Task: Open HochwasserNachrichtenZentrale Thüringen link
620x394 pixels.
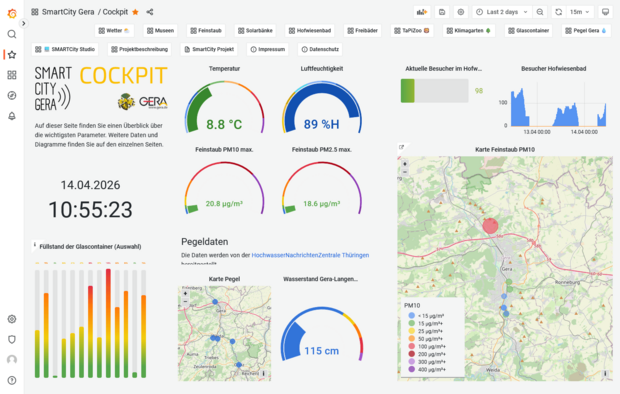Action: (x=310, y=255)
